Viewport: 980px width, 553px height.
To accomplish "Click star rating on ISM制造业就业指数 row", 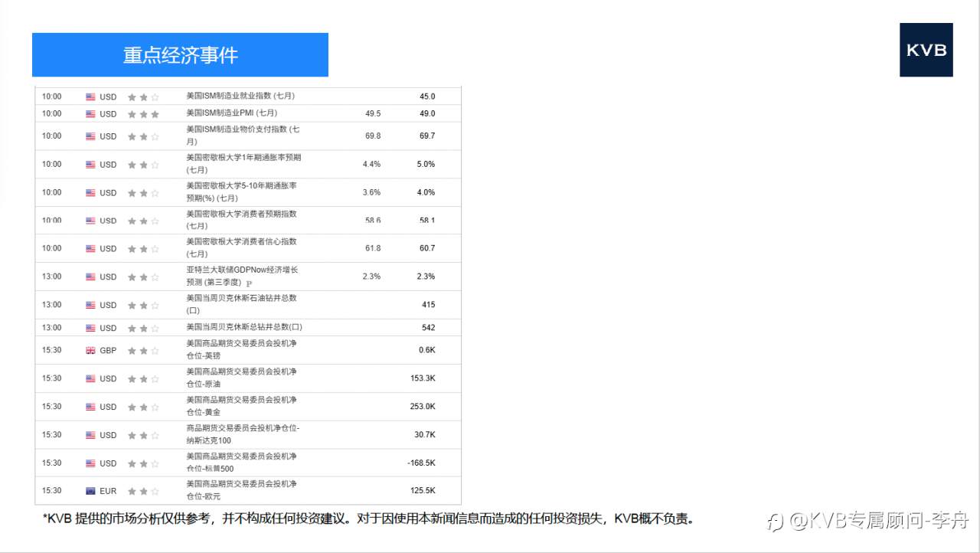I will 143,97.
